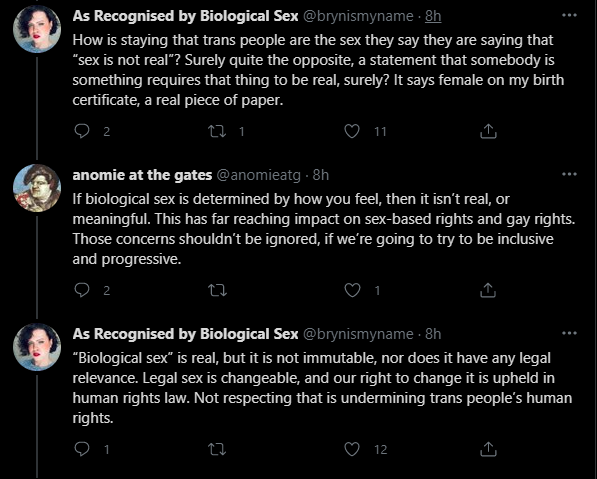View the @anomieatg handle profile
Viewport: 597px width, 479px height.
pos(259,175)
